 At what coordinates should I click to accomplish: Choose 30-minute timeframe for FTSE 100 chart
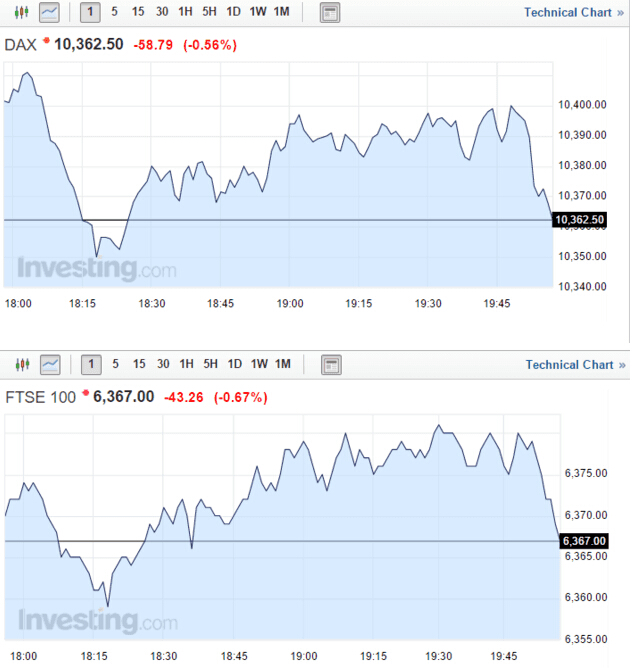[x=162, y=364]
